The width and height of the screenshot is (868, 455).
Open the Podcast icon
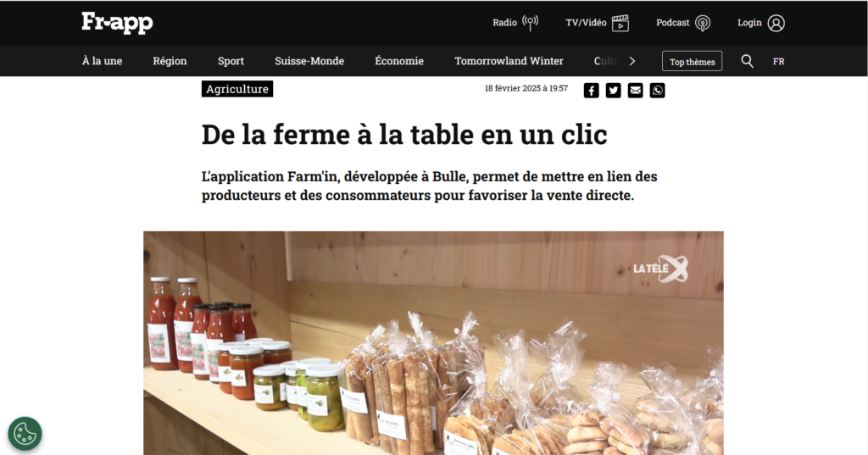point(703,23)
